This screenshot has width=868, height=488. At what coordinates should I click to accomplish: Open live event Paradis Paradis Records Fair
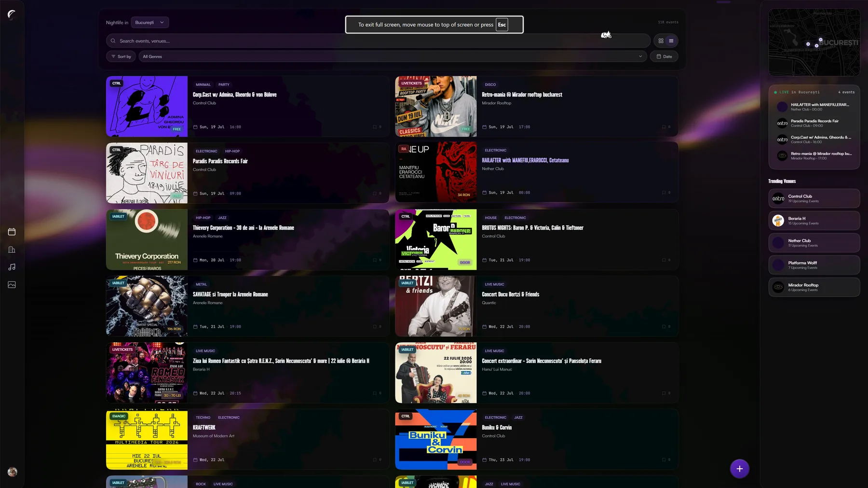coord(814,123)
